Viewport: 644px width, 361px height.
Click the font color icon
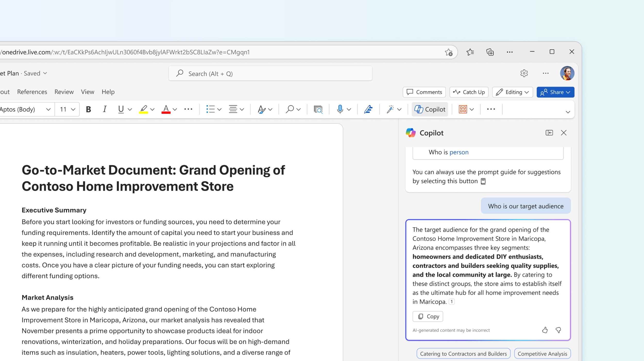pos(166,109)
